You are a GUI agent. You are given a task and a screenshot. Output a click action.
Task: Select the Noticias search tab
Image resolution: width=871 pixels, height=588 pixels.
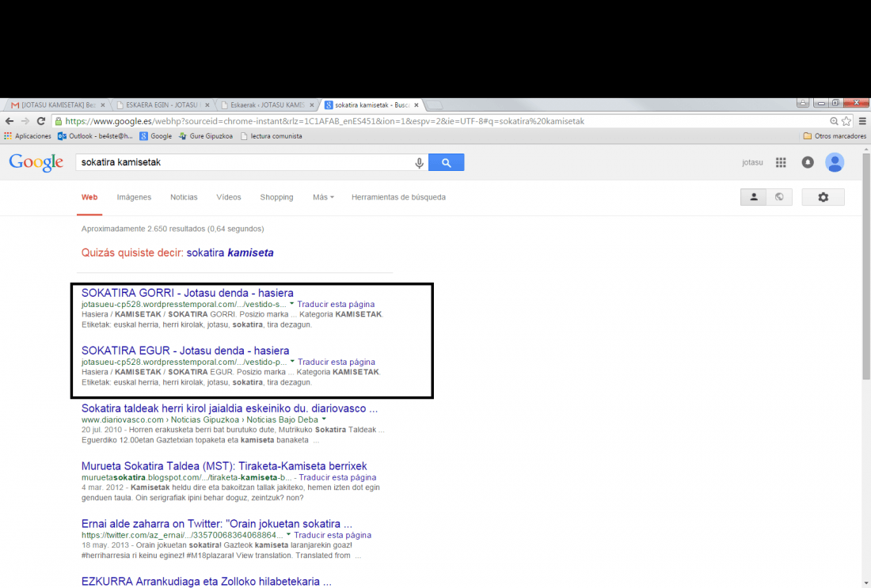point(184,197)
